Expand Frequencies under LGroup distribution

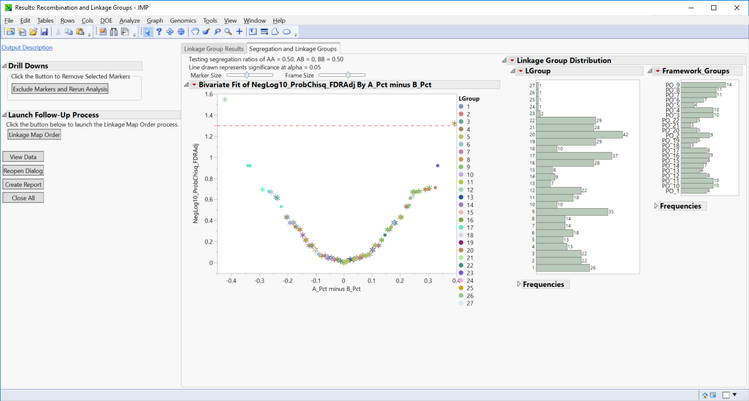coord(520,284)
